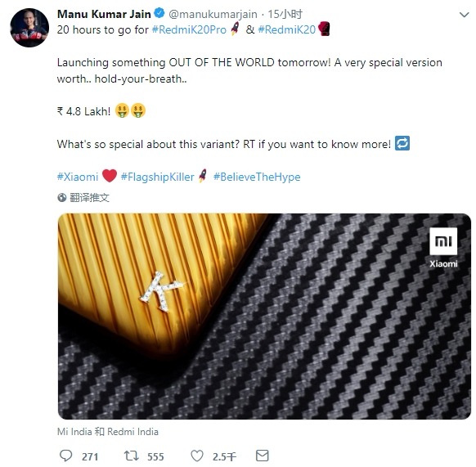This screenshot has height=467, width=476.
Task: Click the reply comment bubble icon
Action: pyautogui.click(x=66, y=456)
